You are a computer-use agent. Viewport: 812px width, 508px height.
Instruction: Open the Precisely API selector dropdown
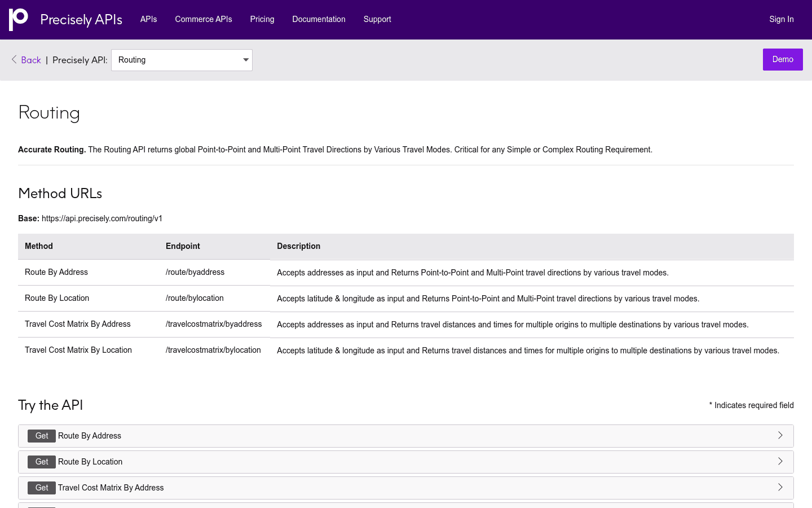(x=182, y=60)
